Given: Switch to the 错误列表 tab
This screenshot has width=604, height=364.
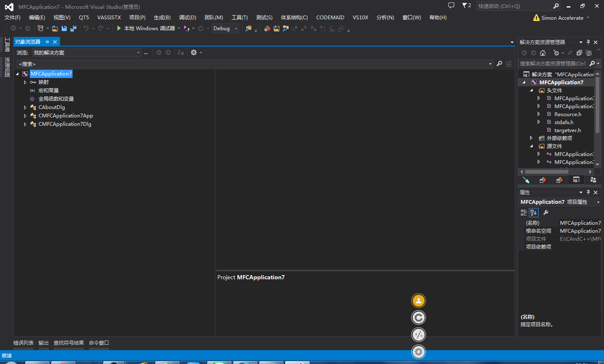Looking at the screenshot, I should (x=23, y=343).
